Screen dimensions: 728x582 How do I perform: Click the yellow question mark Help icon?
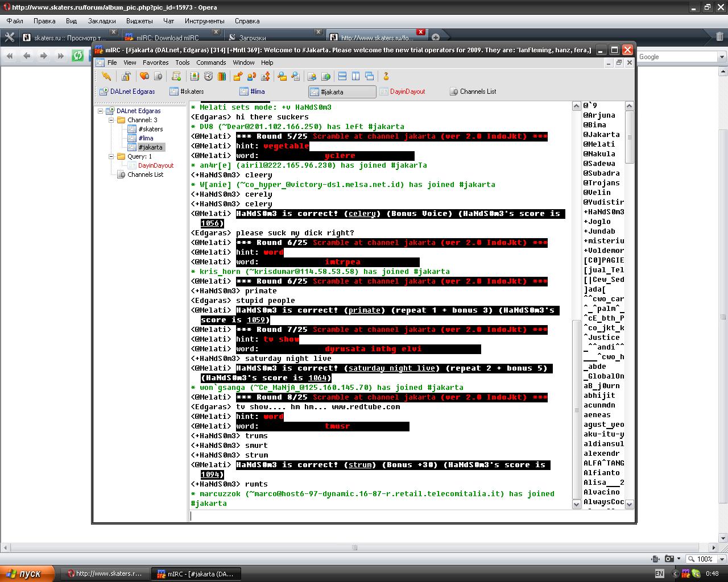[386, 76]
